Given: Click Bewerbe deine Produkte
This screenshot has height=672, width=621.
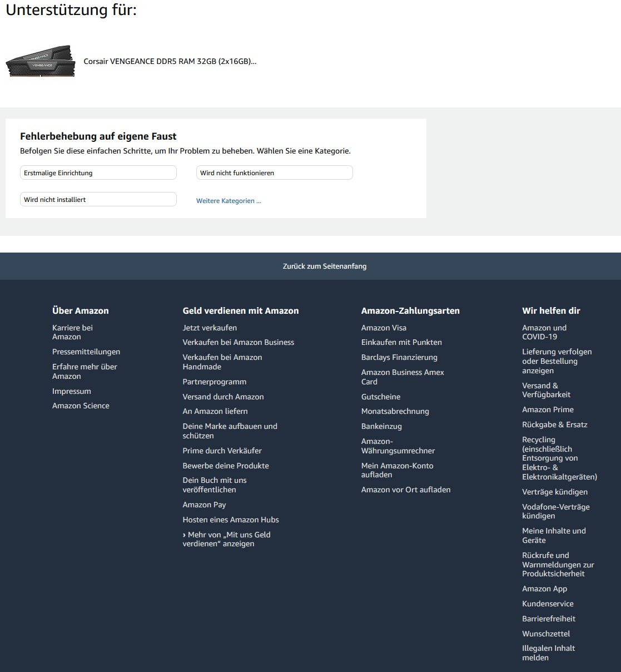Looking at the screenshot, I should (x=226, y=466).
